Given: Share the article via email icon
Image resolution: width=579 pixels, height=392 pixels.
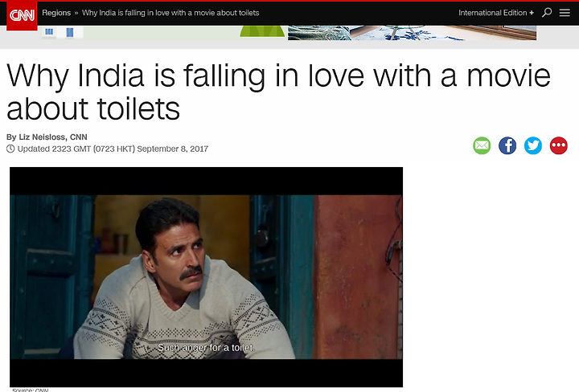Looking at the screenshot, I should click(482, 145).
